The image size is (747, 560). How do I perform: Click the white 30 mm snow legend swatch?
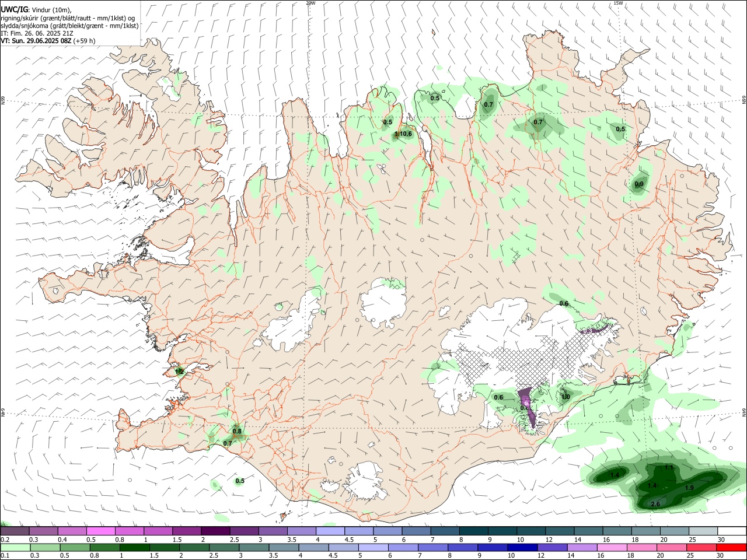tap(731, 531)
